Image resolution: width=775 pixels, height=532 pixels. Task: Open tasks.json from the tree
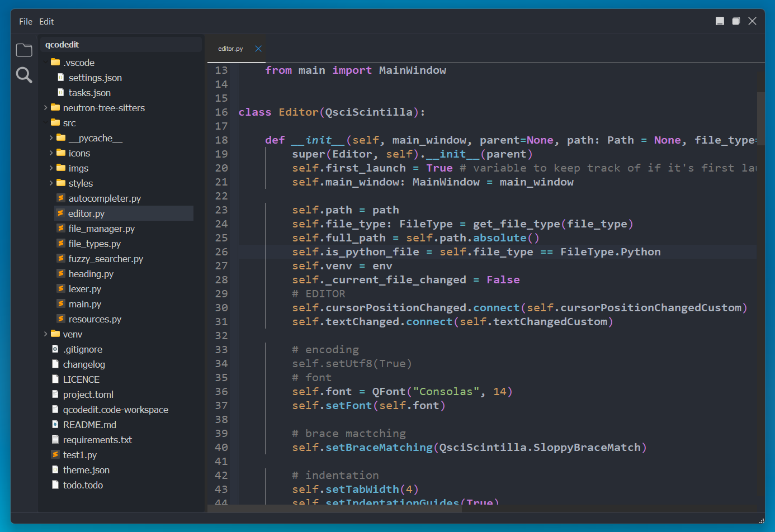point(89,93)
